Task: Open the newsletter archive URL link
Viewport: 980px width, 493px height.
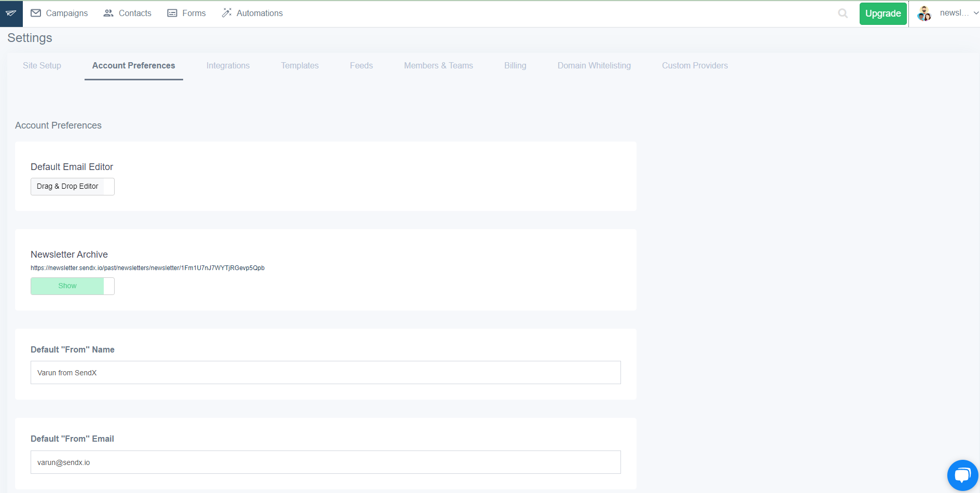Action: (148, 268)
